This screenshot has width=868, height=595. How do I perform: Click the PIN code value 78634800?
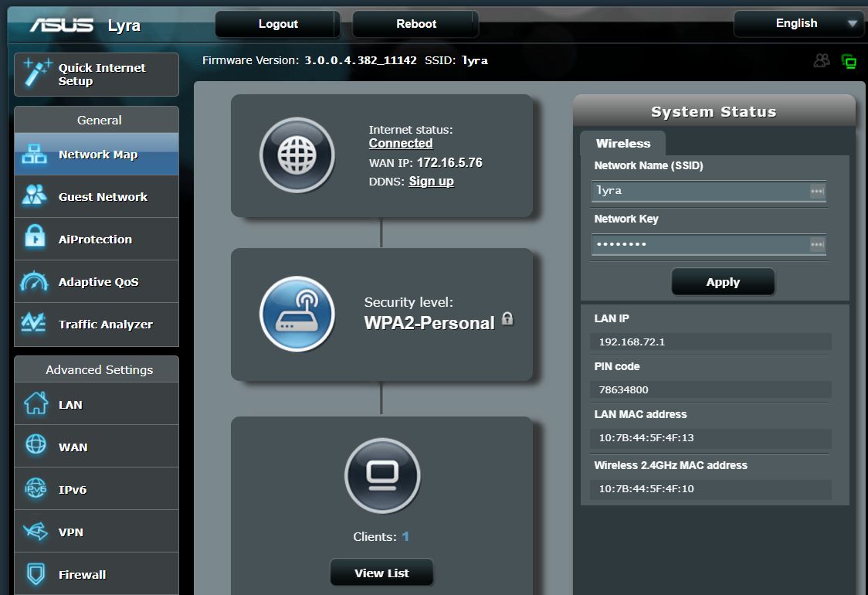point(623,389)
